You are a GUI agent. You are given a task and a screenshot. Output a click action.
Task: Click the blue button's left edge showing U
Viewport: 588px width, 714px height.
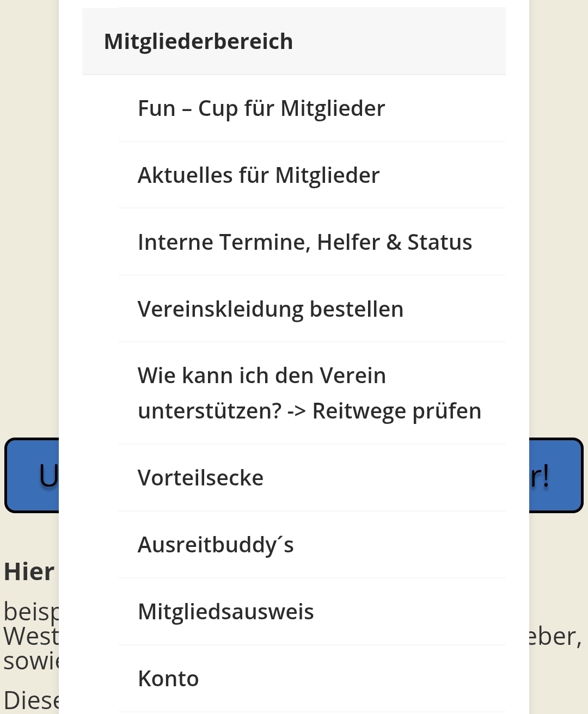click(32, 476)
